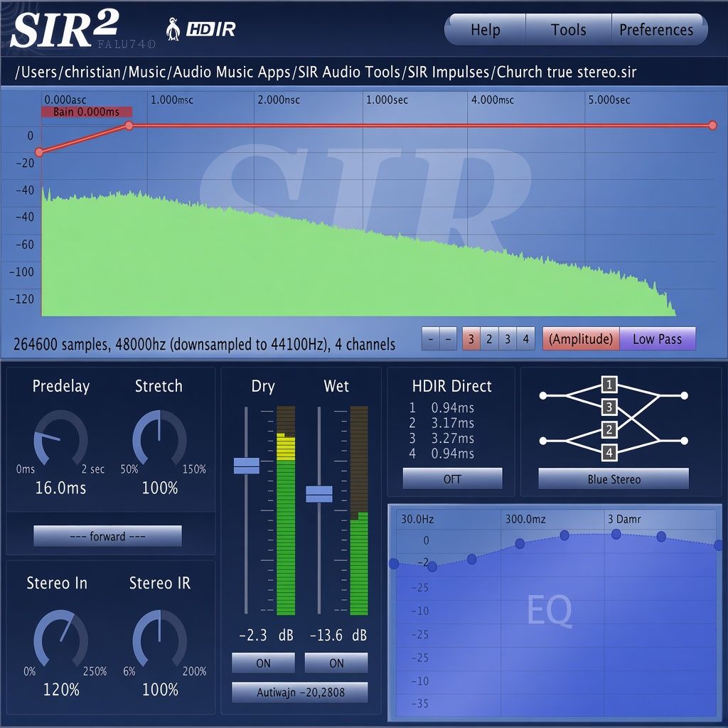Click HDIR Direct row 1 0.94ms
This screenshot has width=728, height=728.
click(441, 407)
